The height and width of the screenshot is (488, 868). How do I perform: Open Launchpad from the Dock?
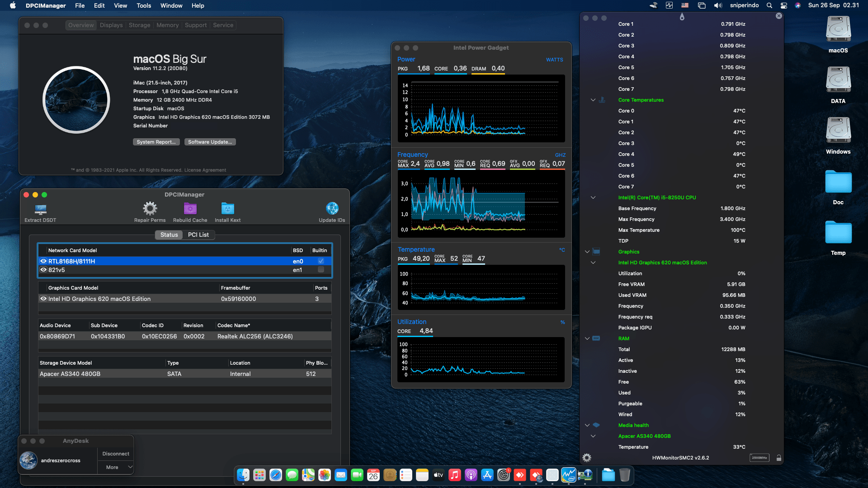coord(259,475)
